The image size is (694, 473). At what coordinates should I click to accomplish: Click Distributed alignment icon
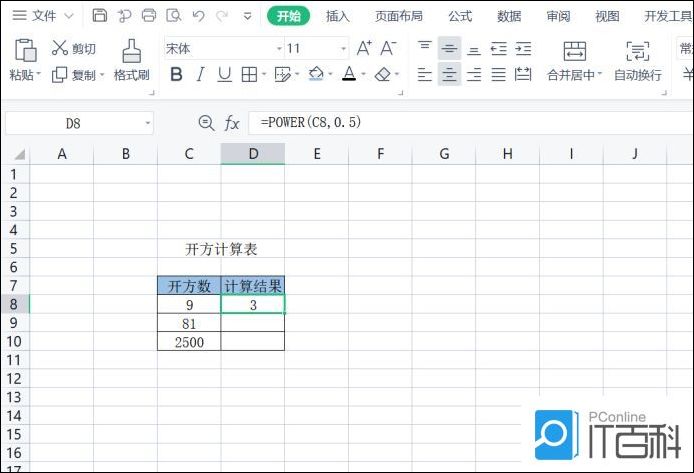point(523,74)
